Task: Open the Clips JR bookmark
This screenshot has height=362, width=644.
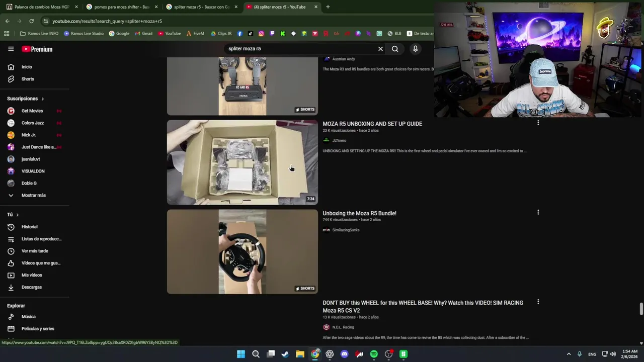Action: click(221, 34)
